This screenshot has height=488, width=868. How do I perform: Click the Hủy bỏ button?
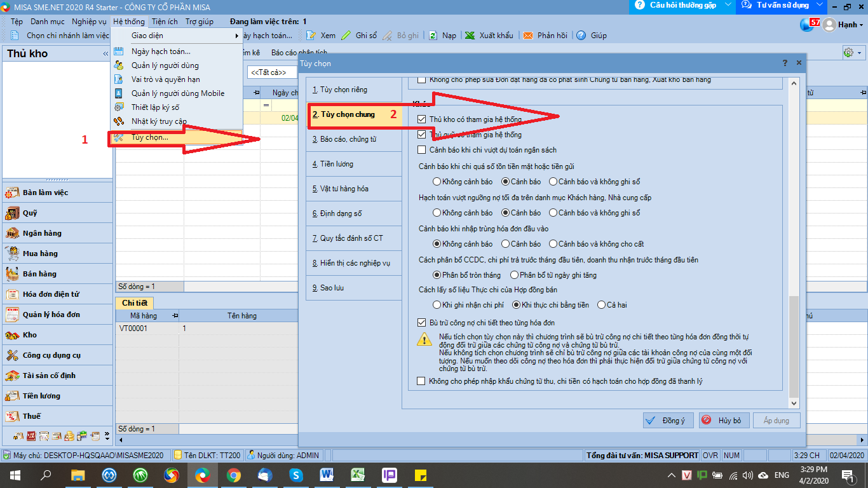[x=723, y=421]
